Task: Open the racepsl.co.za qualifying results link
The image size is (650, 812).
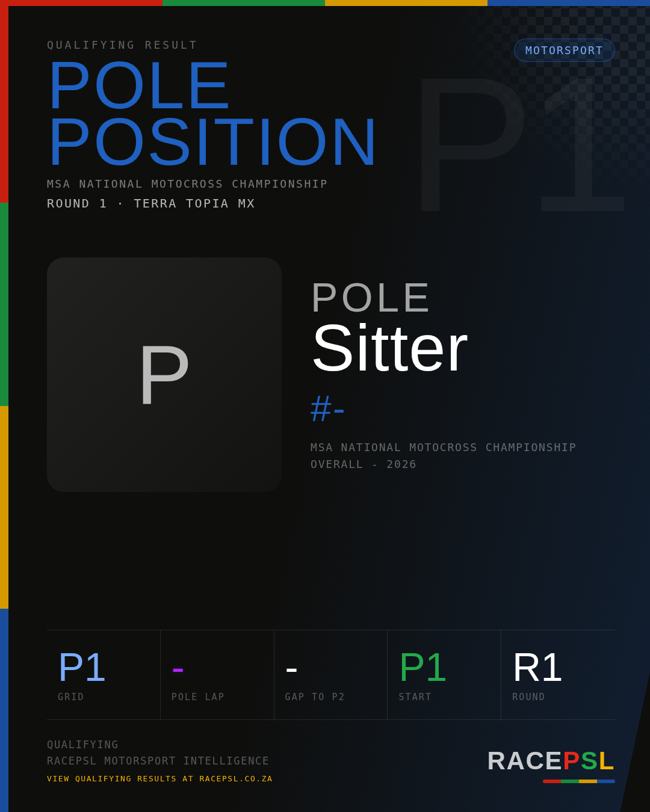Action: 159,779
